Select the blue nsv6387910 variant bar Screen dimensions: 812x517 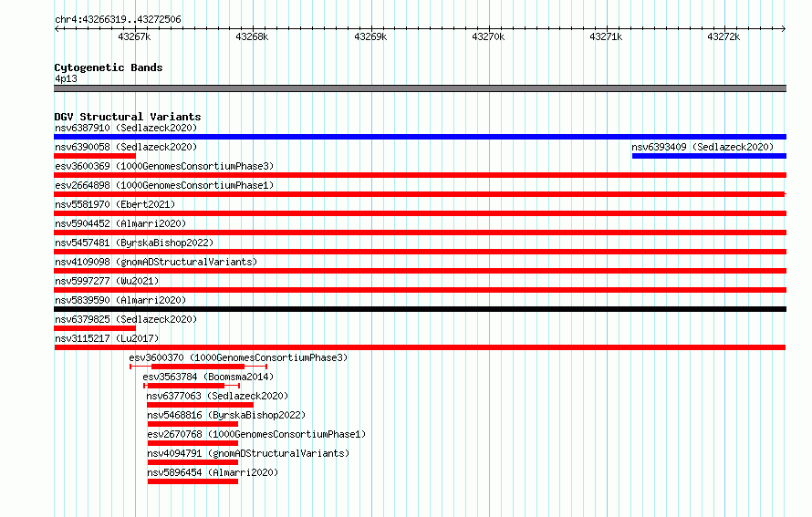pyautogui.click(x=420, y=137)
